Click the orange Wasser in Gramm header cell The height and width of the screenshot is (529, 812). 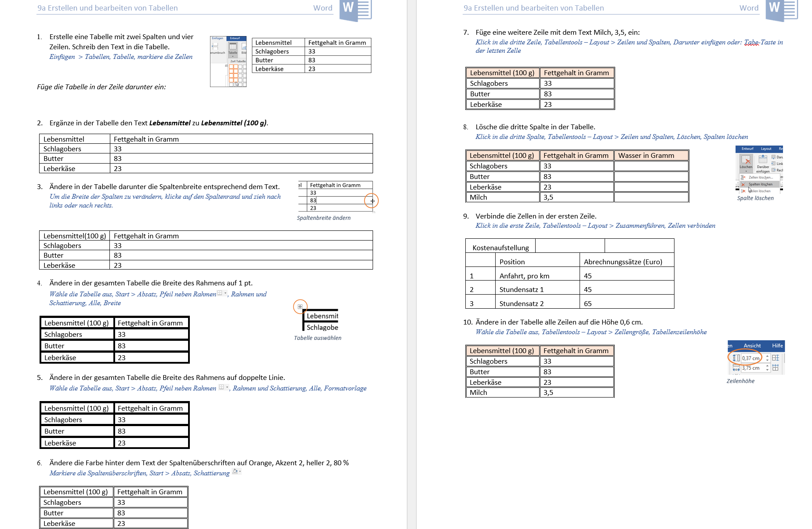tap(651, 155)
